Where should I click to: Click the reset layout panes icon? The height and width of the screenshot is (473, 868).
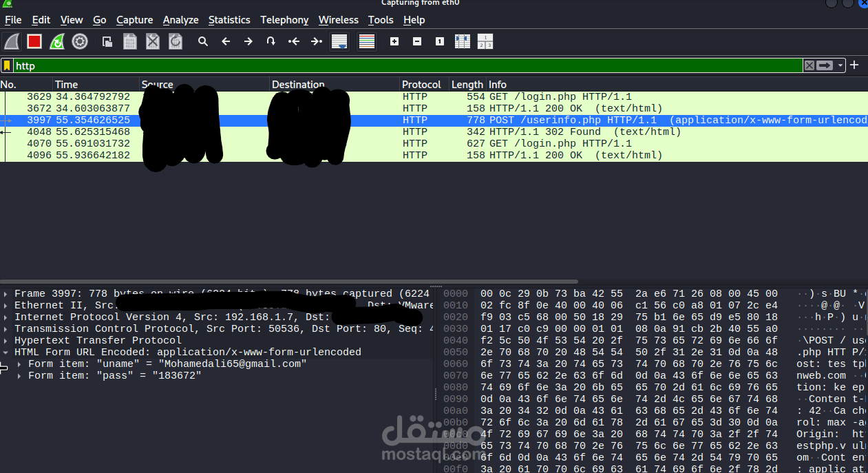point(485,42)
